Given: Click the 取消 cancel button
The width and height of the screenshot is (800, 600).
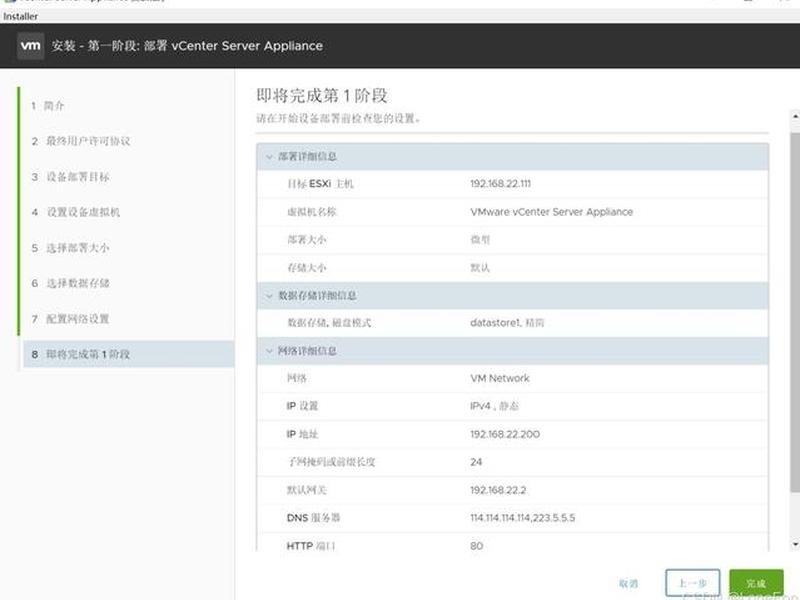Looking at the screenshot, I should pos(629,583).
